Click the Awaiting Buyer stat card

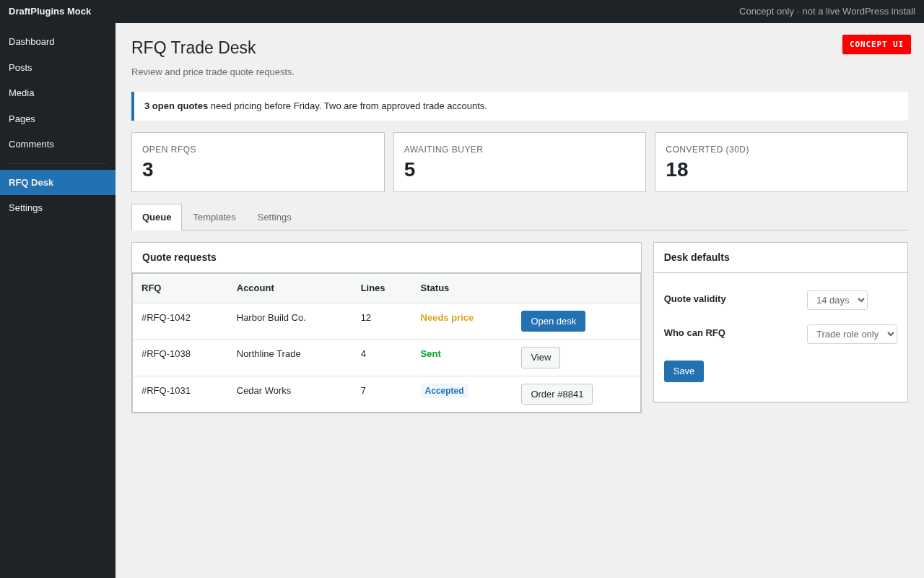click(520, 162)
